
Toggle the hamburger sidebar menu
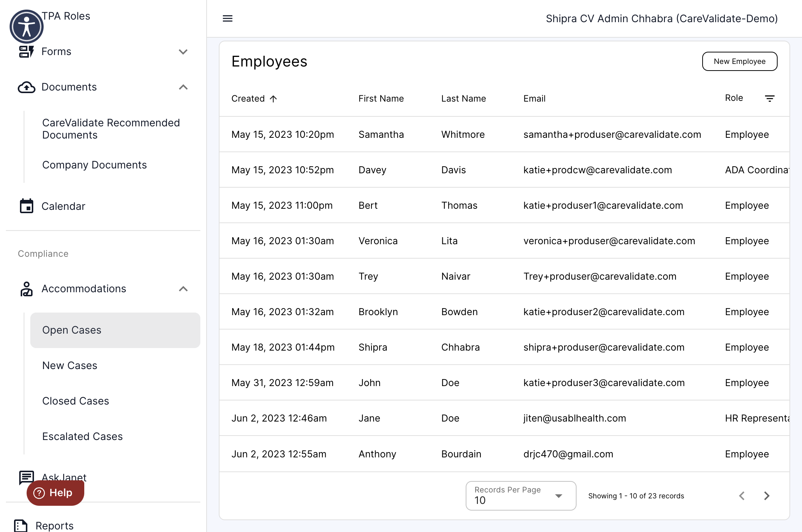[228, 18]
